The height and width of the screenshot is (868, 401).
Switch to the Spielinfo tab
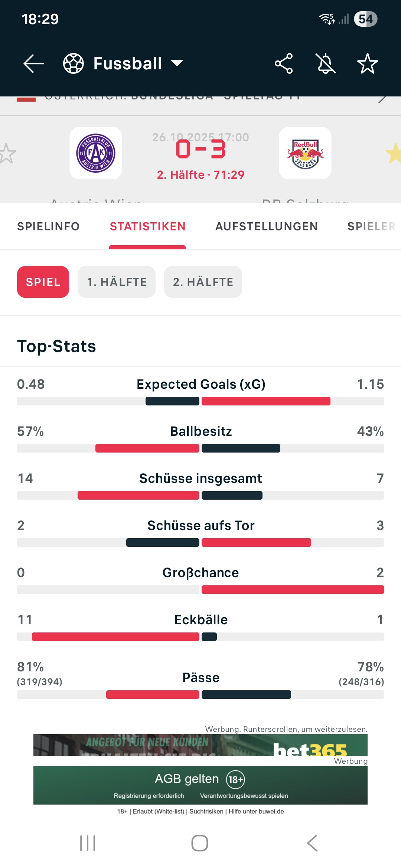(48, 226)
